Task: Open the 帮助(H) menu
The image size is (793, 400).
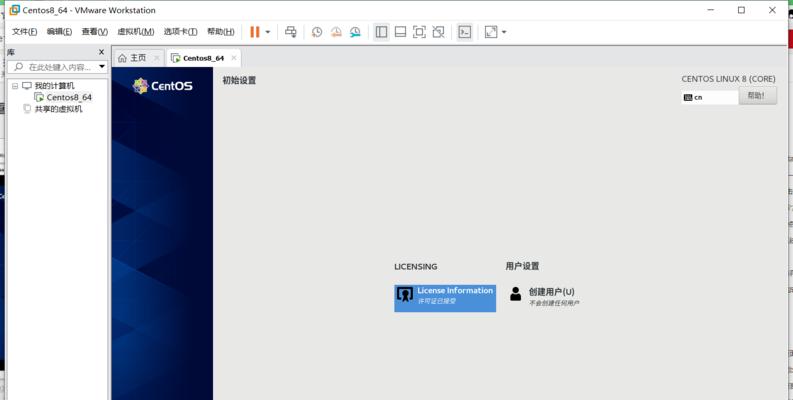Action: pyautogui.click(x=221, y=32)
